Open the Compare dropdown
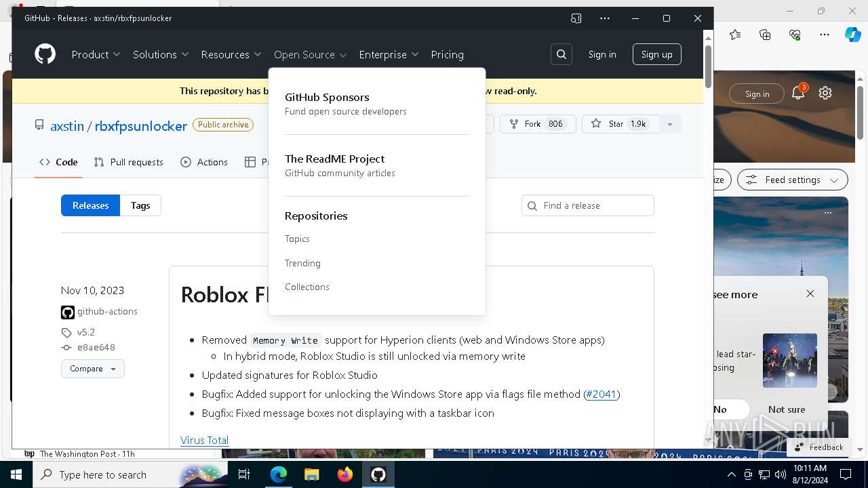The width and height of the screenshot is (868, 488). (x=93, y=369)
